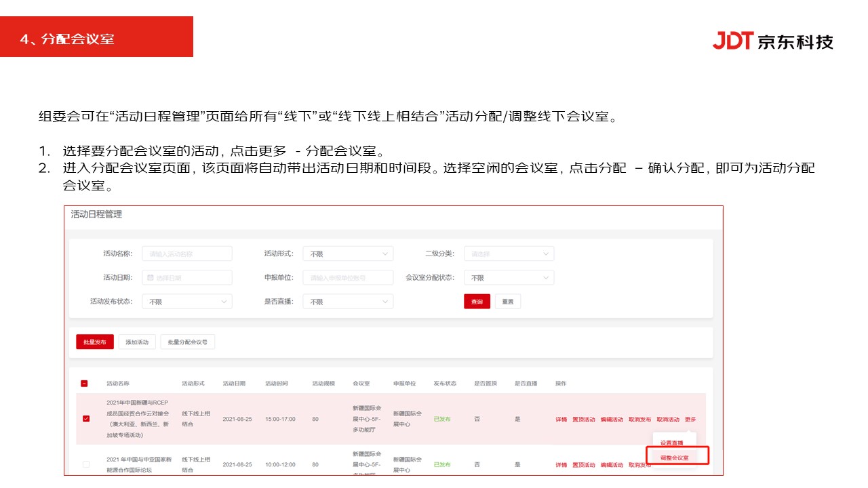
Task: Check the 中国与中亚国家新能源合作国际论坛 row checkbox
Action: tap(85, 464)
